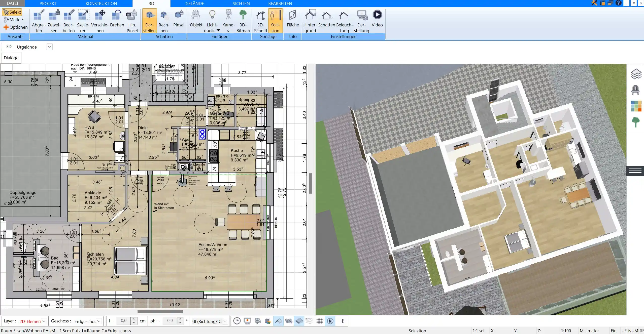Open the wrench tools icon in title bar
Image resolution: width=644 pixels, height=334 pixels.
click(594, 3)
